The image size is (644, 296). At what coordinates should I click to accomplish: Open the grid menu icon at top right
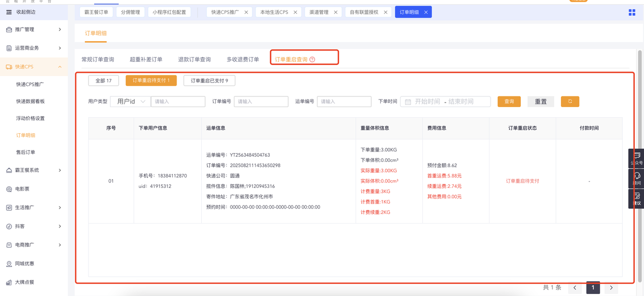pyautogui.click(x=632, y=13)
